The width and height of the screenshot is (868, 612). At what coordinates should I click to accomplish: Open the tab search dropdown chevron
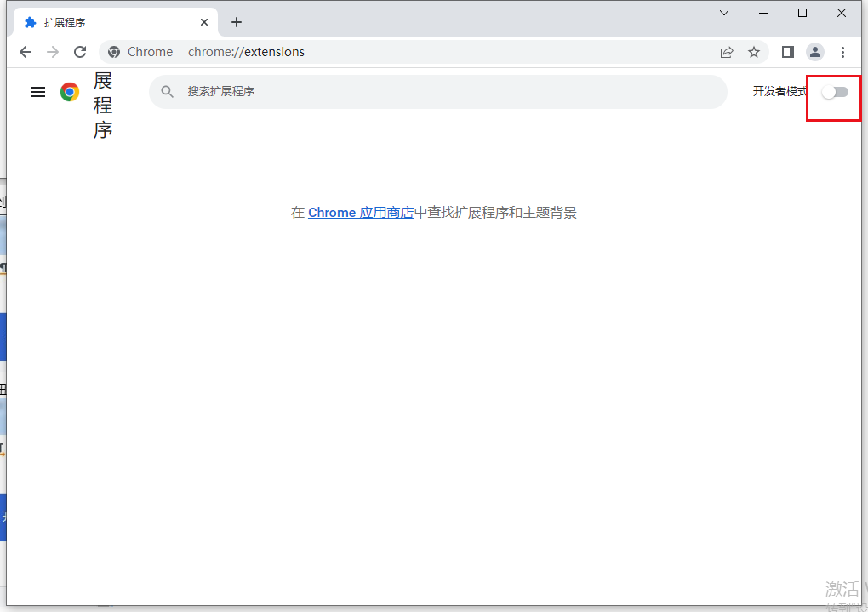(724, 13)
